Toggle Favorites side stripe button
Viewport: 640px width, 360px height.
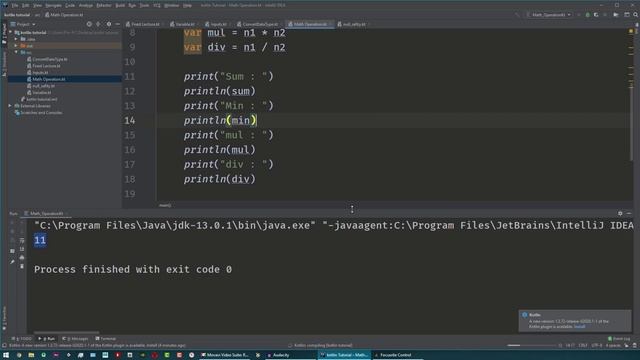click(x=4, y=318)
